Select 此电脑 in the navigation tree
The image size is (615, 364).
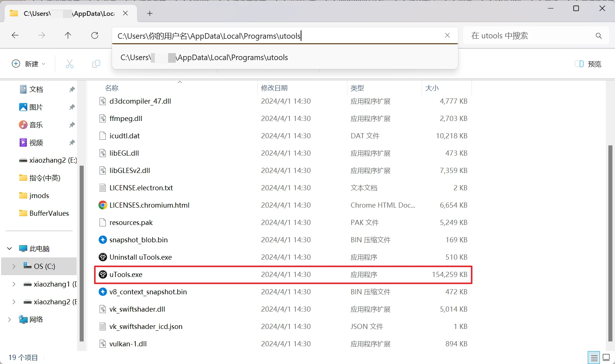point(34,249)
